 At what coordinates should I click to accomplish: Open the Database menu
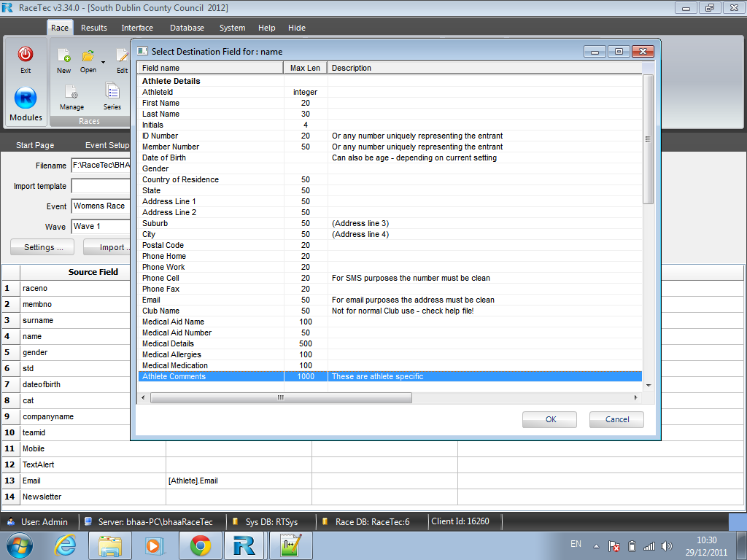point(187,28)
